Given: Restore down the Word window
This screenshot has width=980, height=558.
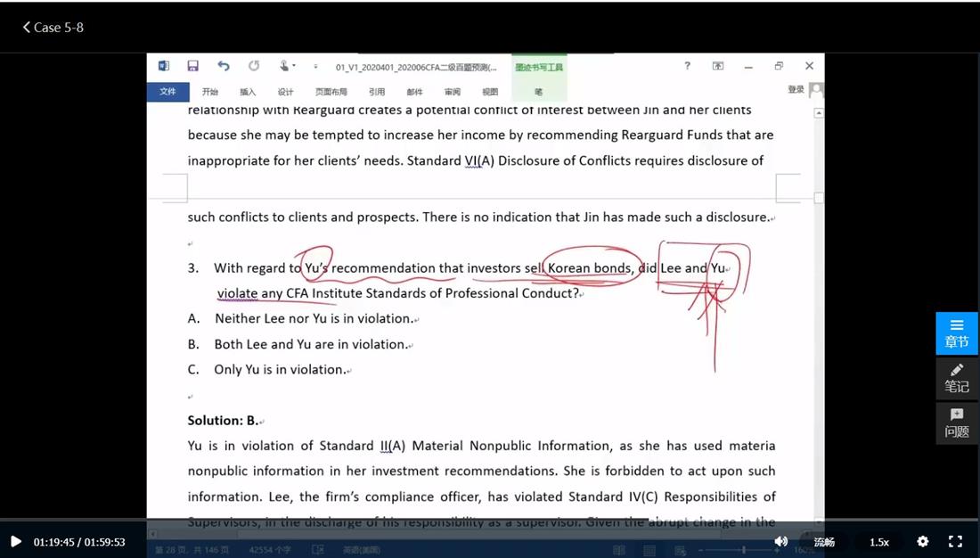Looking at the screenshot, I should tap(779, 66).
